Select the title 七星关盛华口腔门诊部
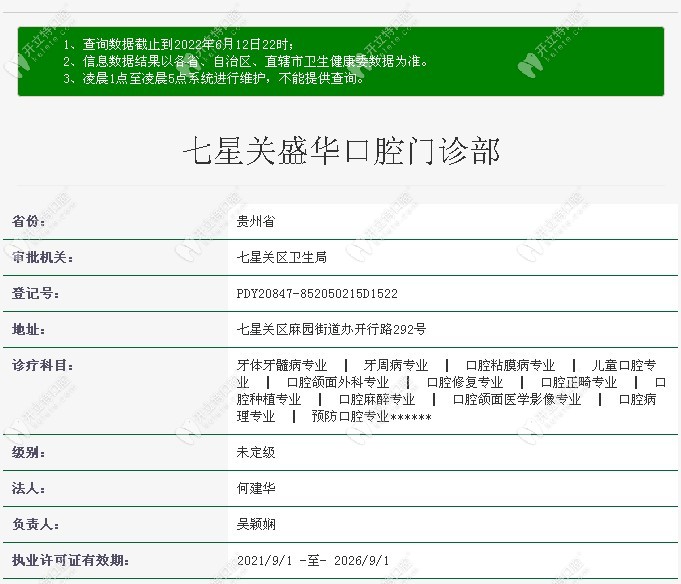Image resolution: width=681 pixels, height=584 pixels. click(x=341, y=151)
